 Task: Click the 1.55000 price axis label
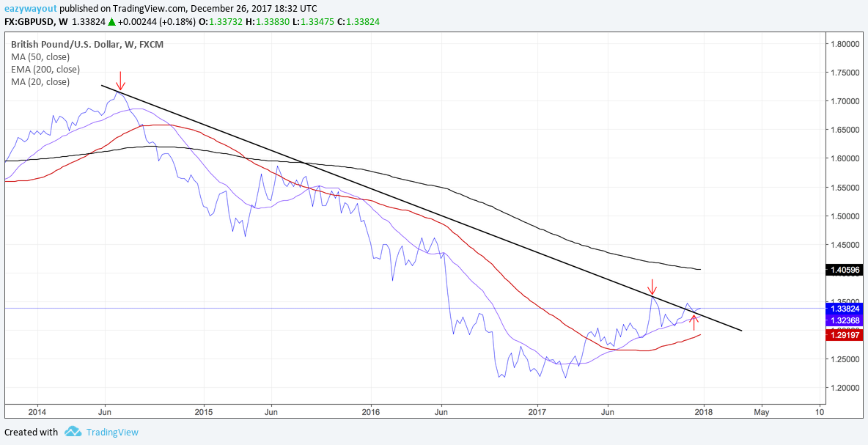pos(844,188)
